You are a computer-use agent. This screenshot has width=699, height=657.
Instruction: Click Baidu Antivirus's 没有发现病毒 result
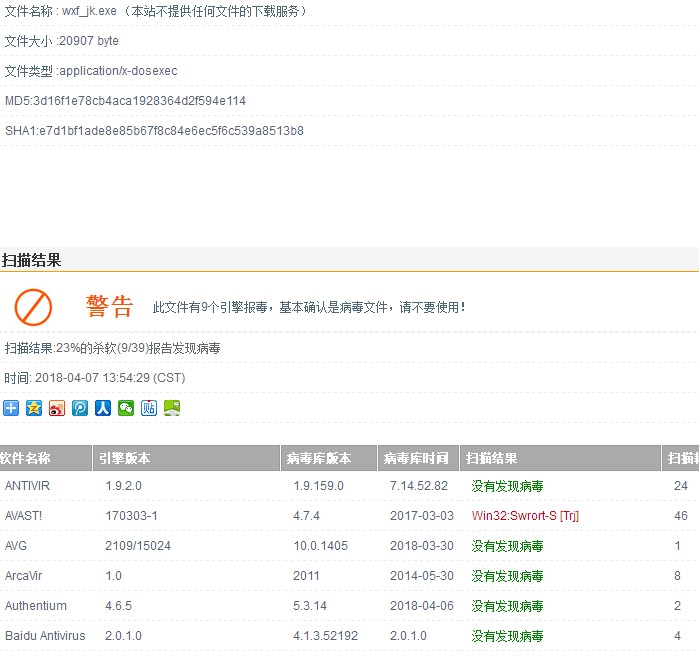507,636
